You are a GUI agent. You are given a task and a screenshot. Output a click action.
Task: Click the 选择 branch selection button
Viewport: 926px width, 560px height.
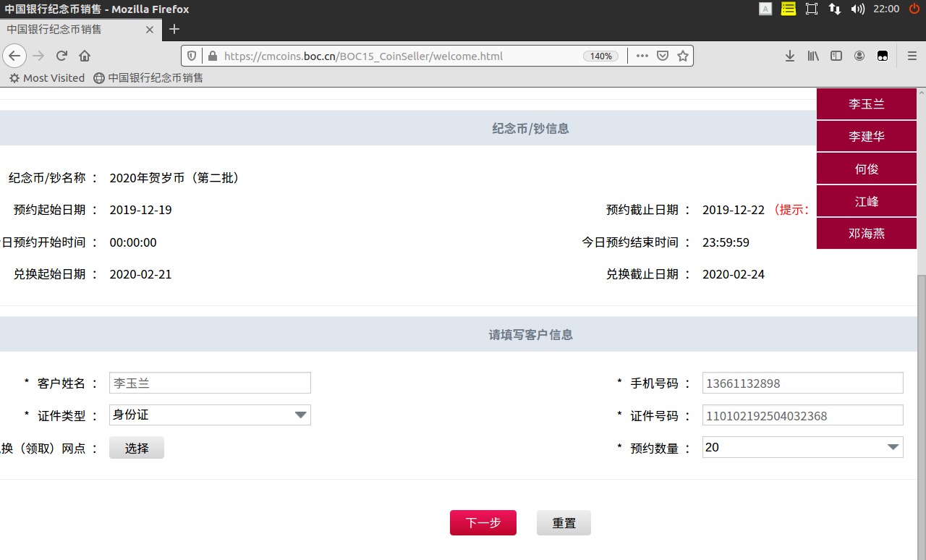pos(137,448)
